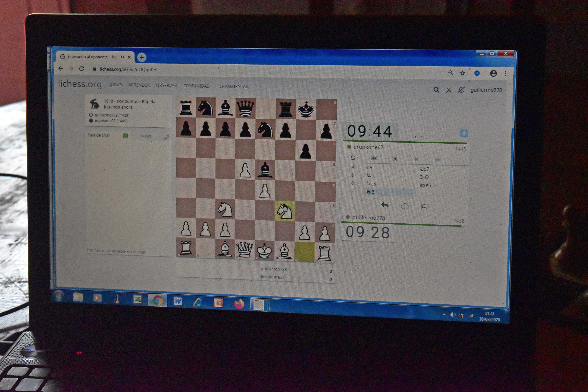Open notifications bell icon
The width and height of the screenshot is (588, 392).
461,90
